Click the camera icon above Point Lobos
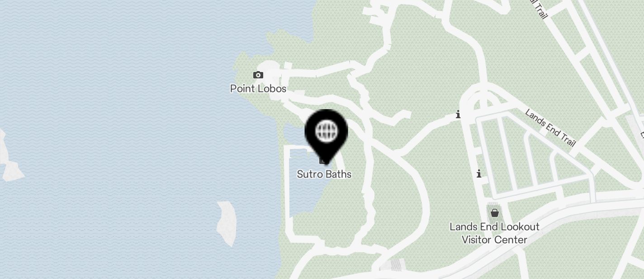Viewport: 644px width, 279px height. click(258, 75)
